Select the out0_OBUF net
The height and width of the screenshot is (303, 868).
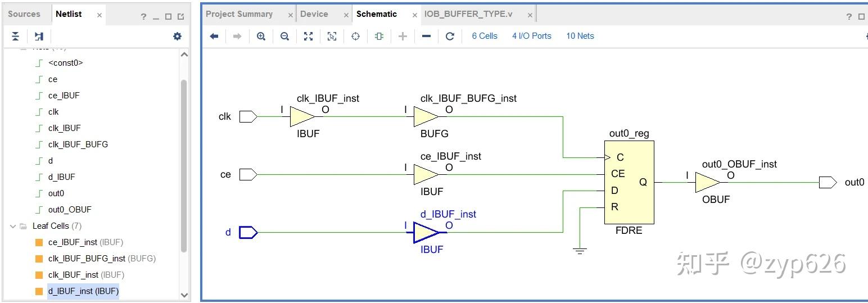coord(70,210)
